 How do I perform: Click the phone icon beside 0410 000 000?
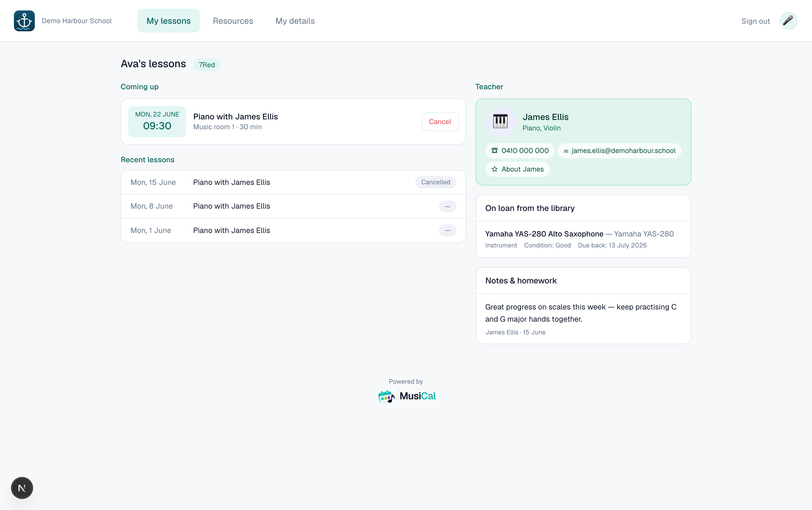coord(494,151)
